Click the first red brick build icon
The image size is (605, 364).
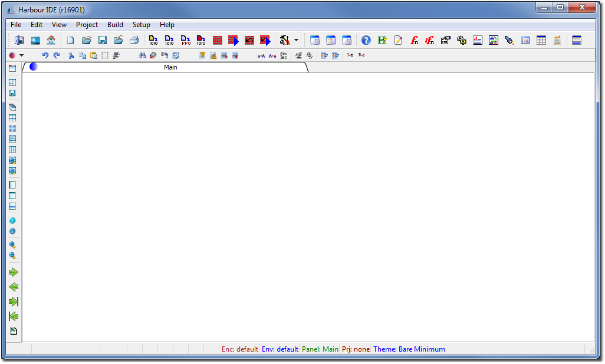(x=218, y=40)
